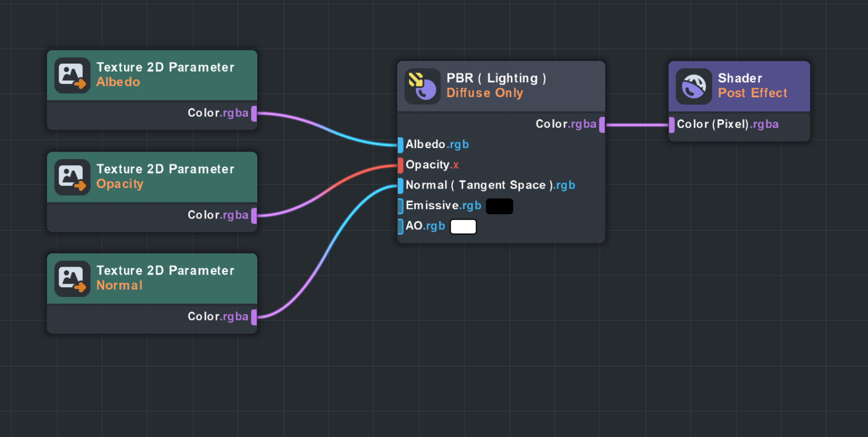
Task: Click the Albedo texture node icon
Action: click(x=72, y=75)
